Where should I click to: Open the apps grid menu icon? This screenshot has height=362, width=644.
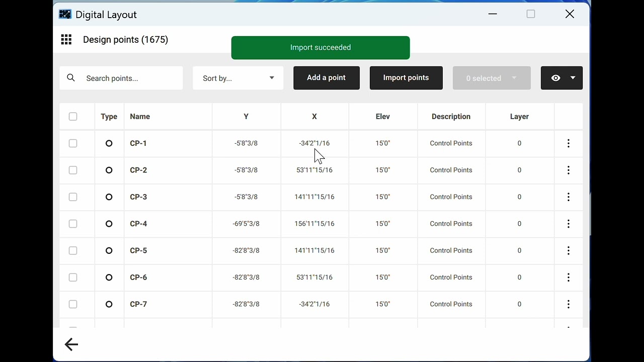point(66,40)
